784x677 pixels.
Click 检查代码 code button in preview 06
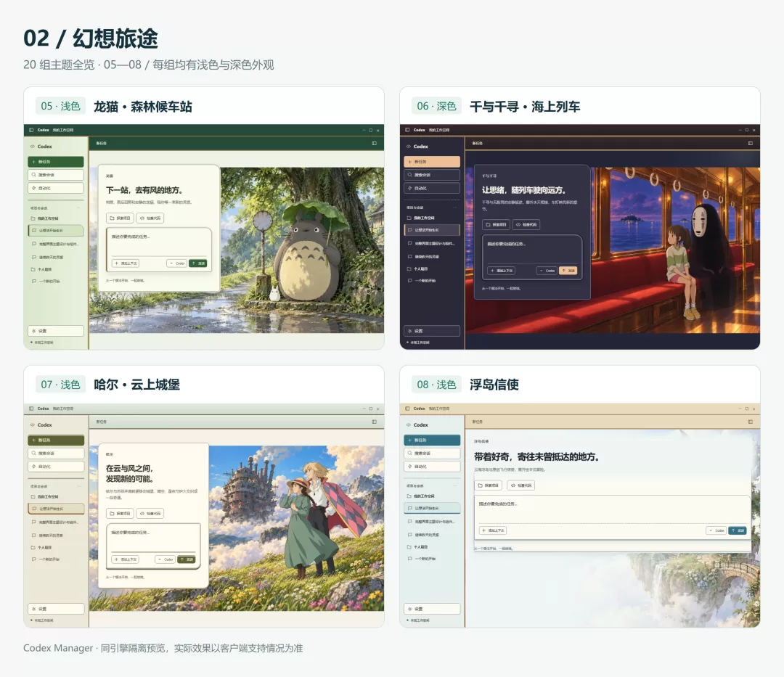[x=526, y=225]
